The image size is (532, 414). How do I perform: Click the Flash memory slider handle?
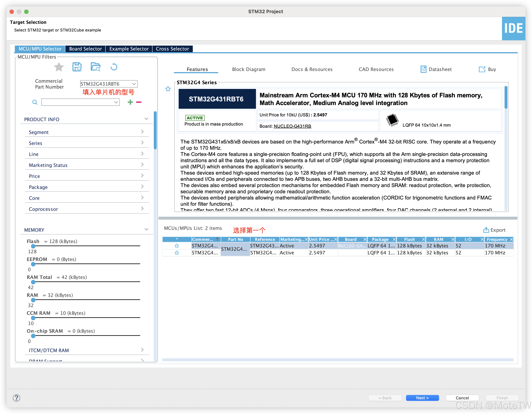tap(33, 246)
